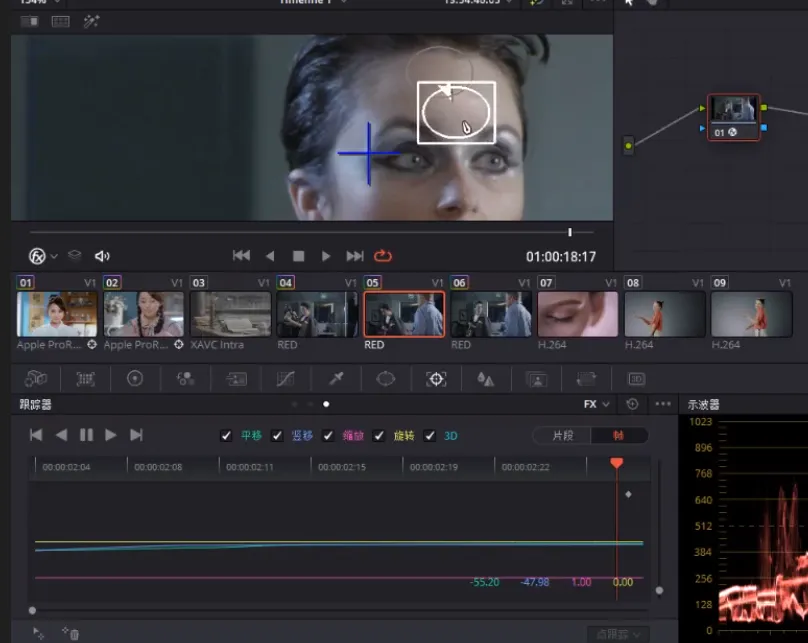Select clip 08 H.264 thumbnail
The width and height of the screenshot is (808, 643).
[x=664, y=314]
